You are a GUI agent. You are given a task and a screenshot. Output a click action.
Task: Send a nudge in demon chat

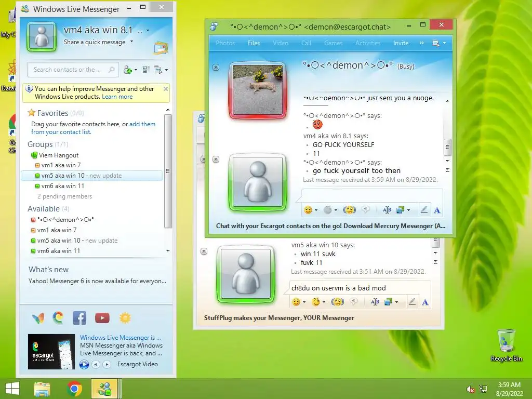(x=349, y=210)
